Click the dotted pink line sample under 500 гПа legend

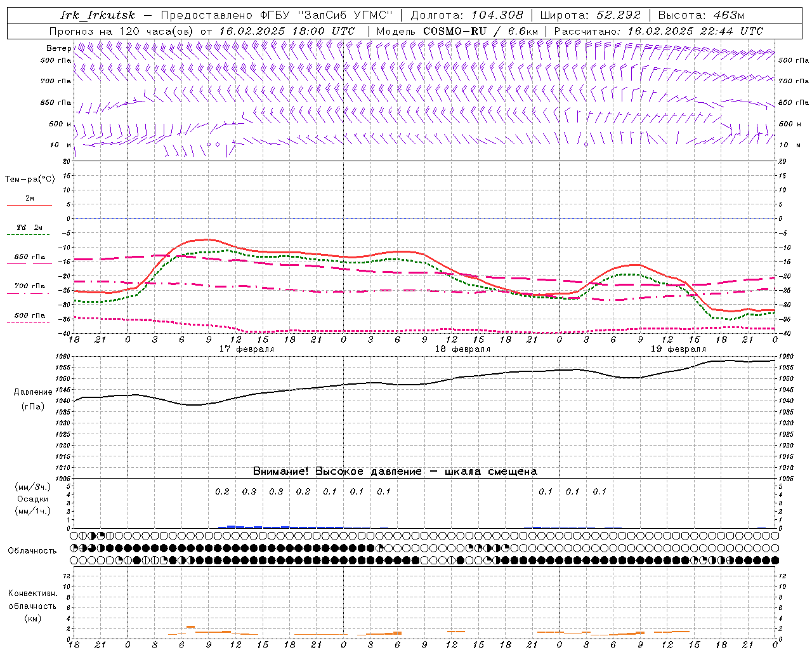click(x=28, y=323)
